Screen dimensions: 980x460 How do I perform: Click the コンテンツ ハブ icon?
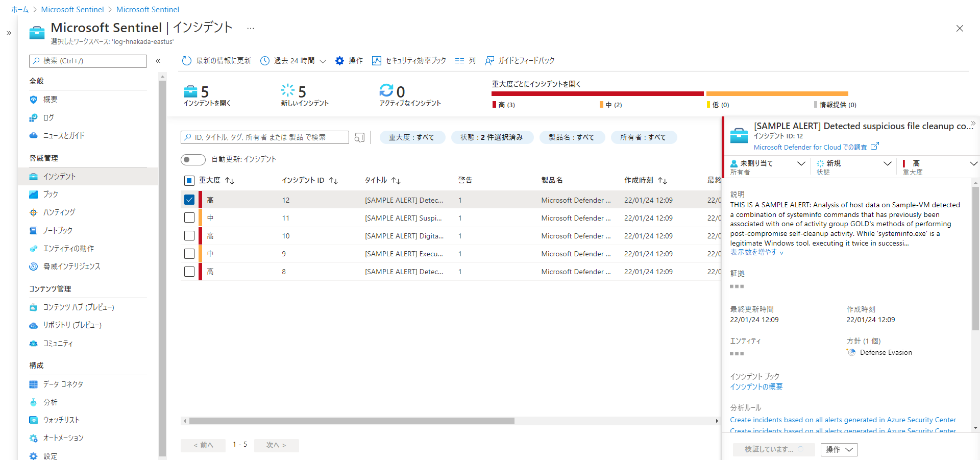pyautogui.click(x=34, y=307)
